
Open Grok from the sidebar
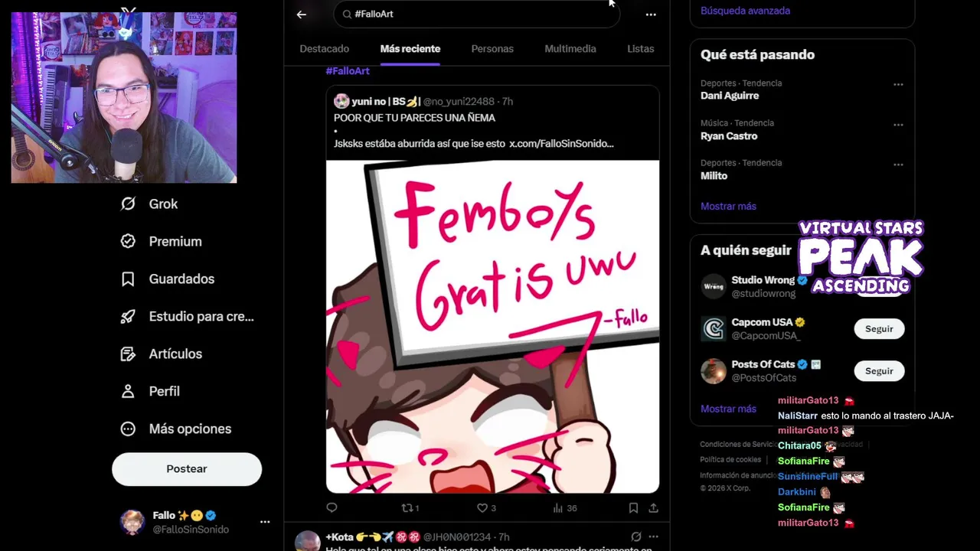coord(149,204)
